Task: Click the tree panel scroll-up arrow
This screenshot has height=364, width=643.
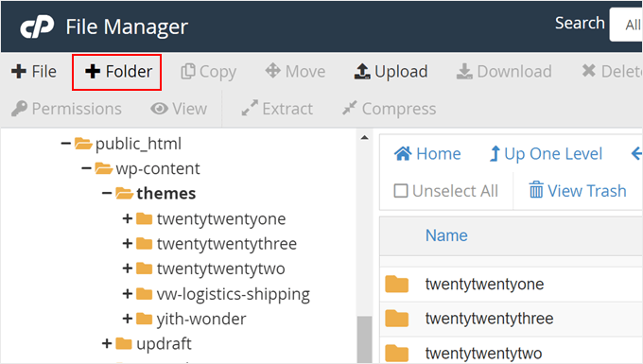Action: click(364, 138)
